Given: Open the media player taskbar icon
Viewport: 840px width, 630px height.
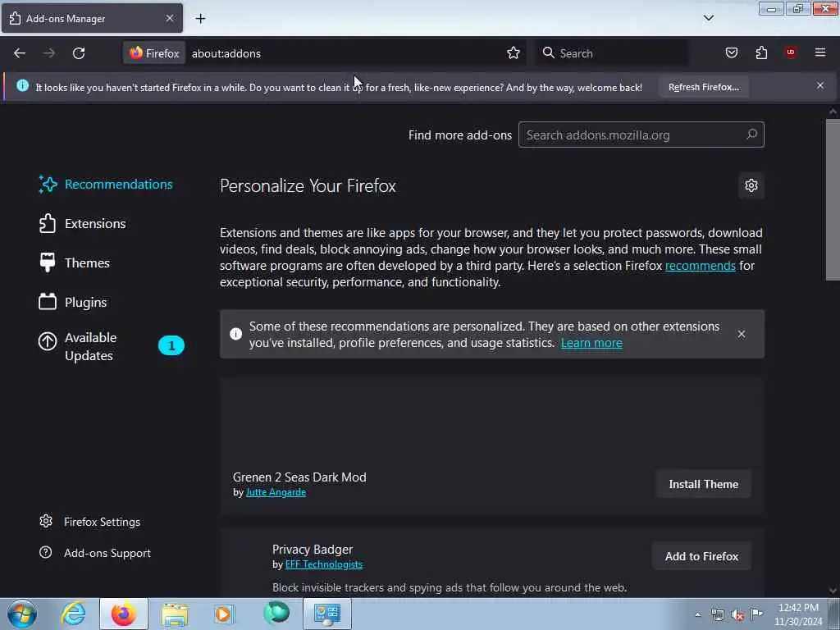Looking at the screenshot, I should click(225, 614).
